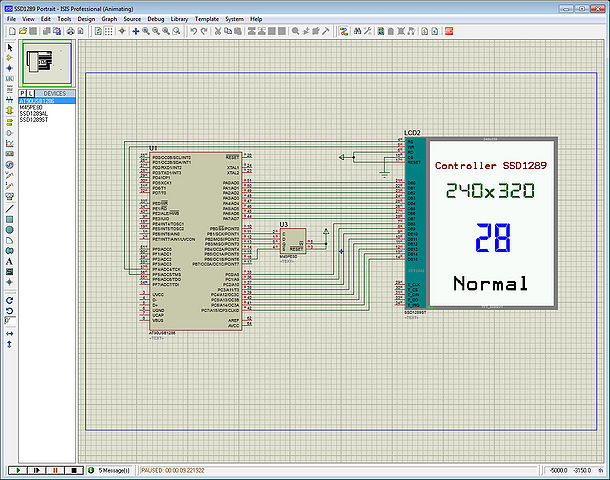The width and height of the screenshot is (610, 480).
Task: Click the Print toolbar icon
Action: [x=70, y=31]
